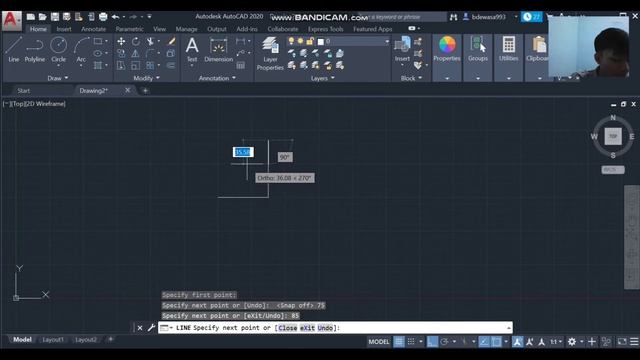Click the Erase tool icon
Viewport: 640px width, 360px height.
coord(171,41)
